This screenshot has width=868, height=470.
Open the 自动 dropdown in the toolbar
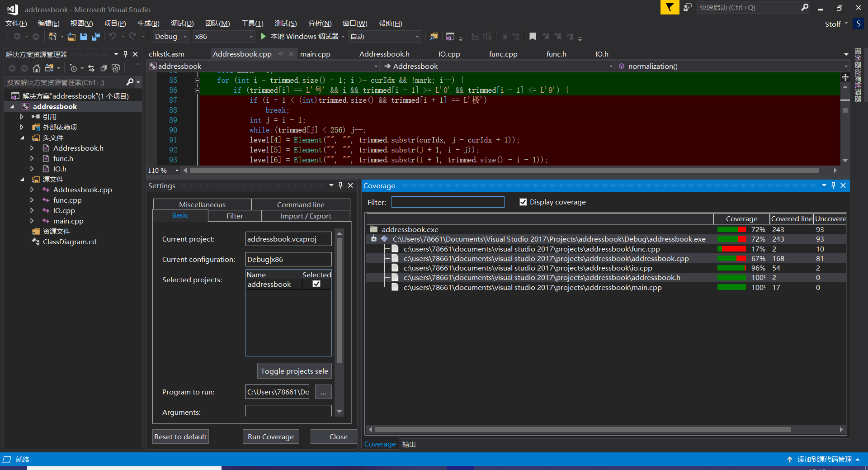pyautogui.click(x=385, y=37)
